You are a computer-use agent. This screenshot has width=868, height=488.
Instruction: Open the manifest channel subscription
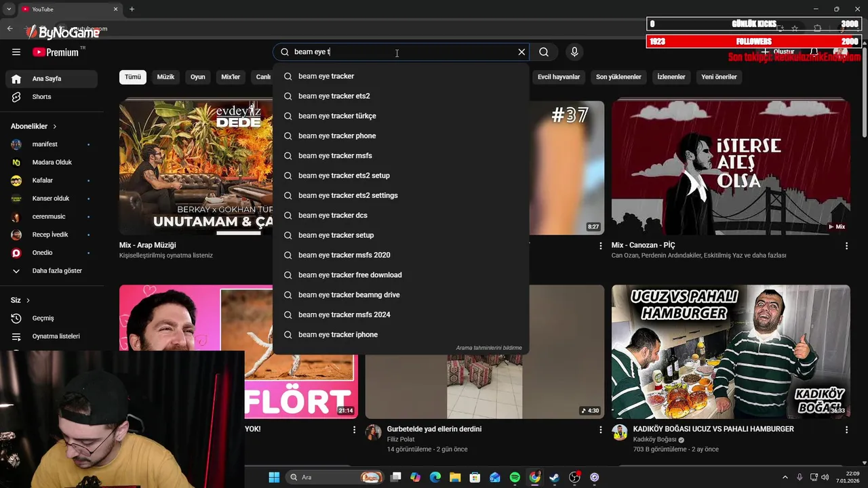pyautogui.click(x=52, y=144)
